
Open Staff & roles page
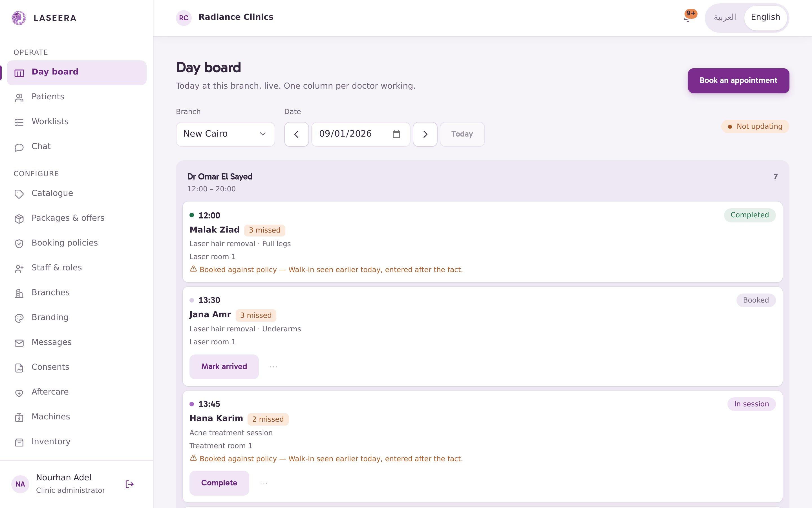pyautogui.click(x=76, y=268)
